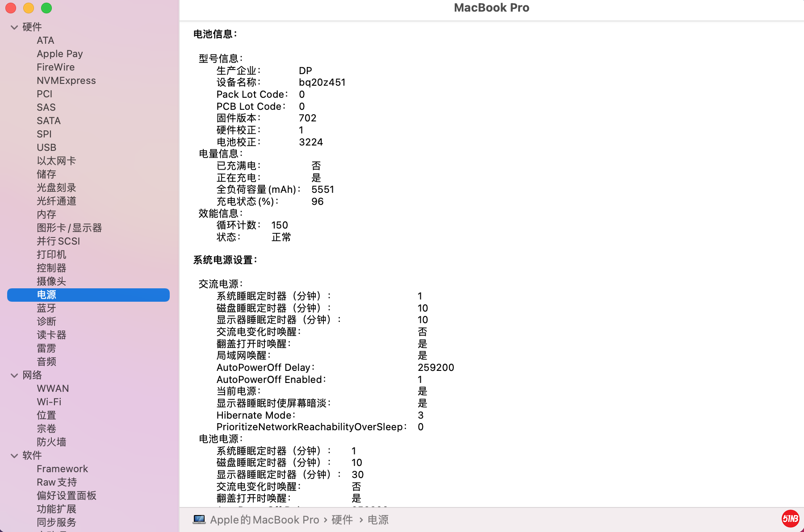The height and width of the screenshot is (532, 804).
Task: Select 蓝牙 in the sidebar
Action: (46, 308)
